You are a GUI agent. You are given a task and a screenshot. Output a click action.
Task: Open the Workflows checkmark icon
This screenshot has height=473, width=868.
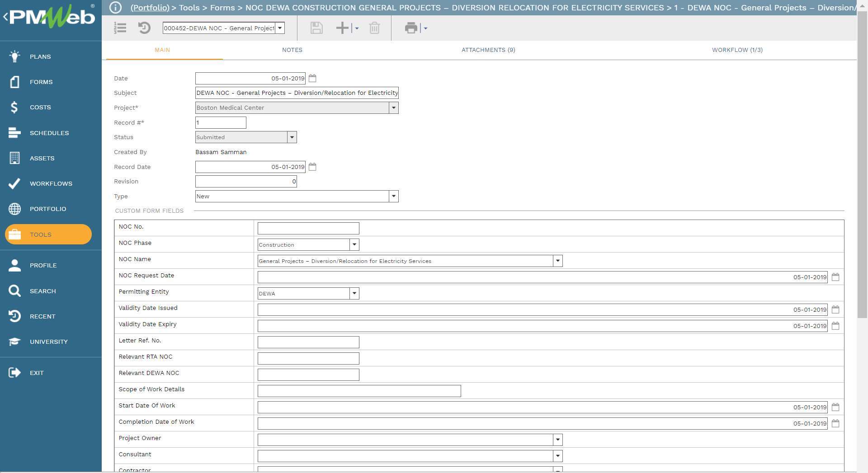coord(14,183)
